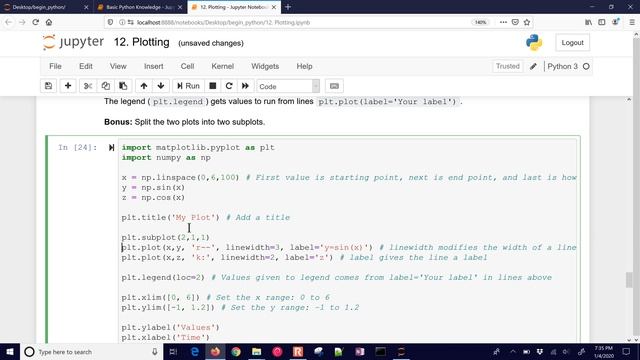Run the current cell
The width and height of the screenshot is (640, 360).
188,86
